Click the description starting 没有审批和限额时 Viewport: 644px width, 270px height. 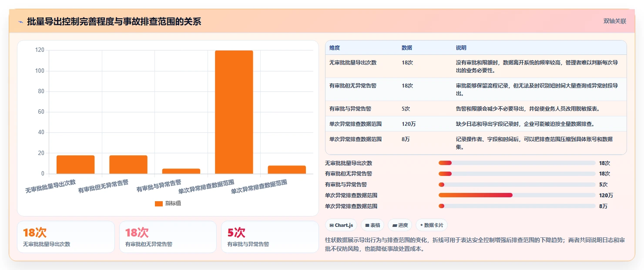click(537, 66)
